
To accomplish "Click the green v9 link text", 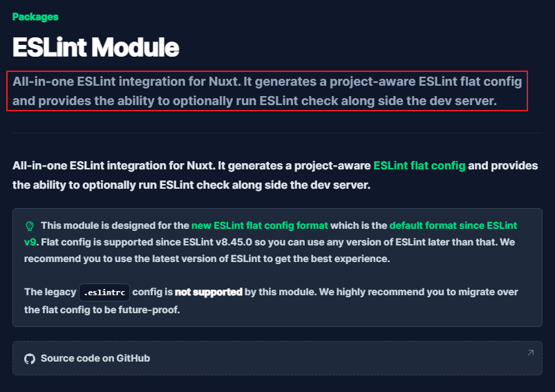I will pyautogui.click(x=30, y=242).
